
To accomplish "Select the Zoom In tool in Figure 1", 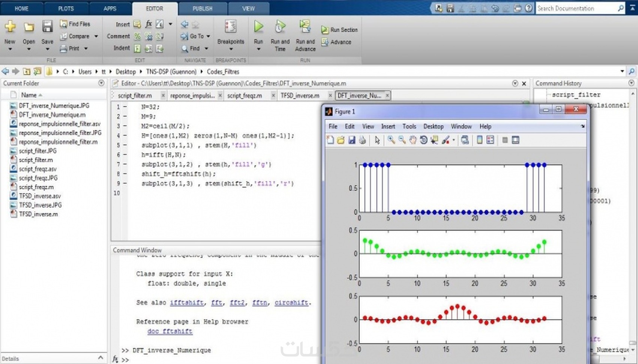I will [x=391, y=140].
